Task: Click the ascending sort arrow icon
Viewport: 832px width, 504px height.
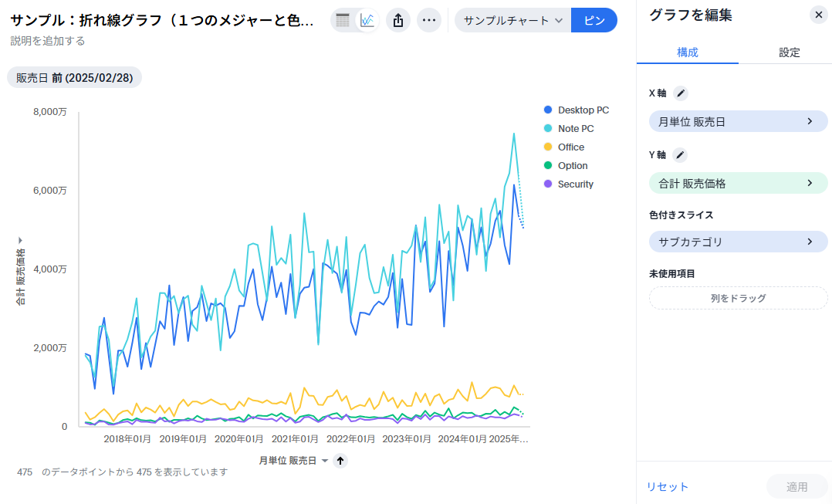Action: 341,461
